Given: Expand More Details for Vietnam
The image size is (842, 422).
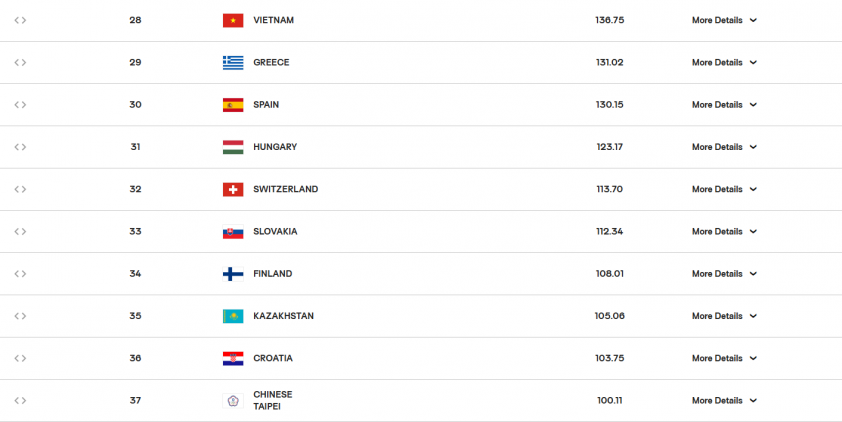Looking at the screenshot, I should point(724,20).
